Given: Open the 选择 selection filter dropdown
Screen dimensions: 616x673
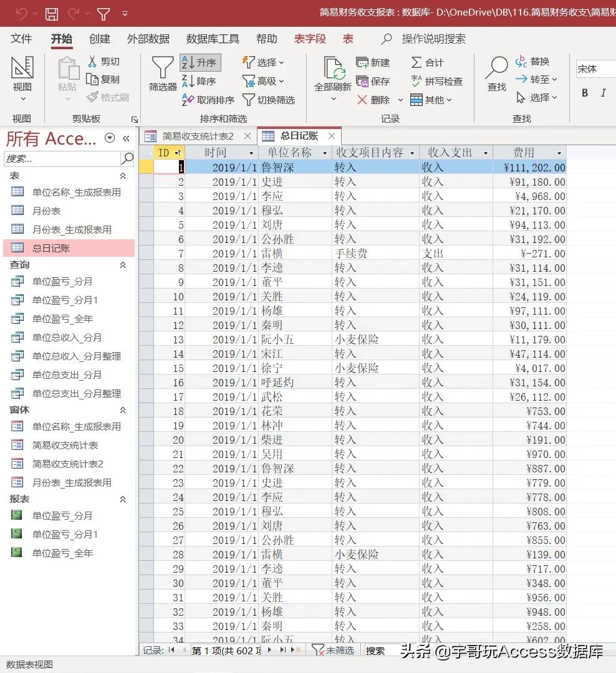Looking at the screenshot, I should [x=263, y=62].
